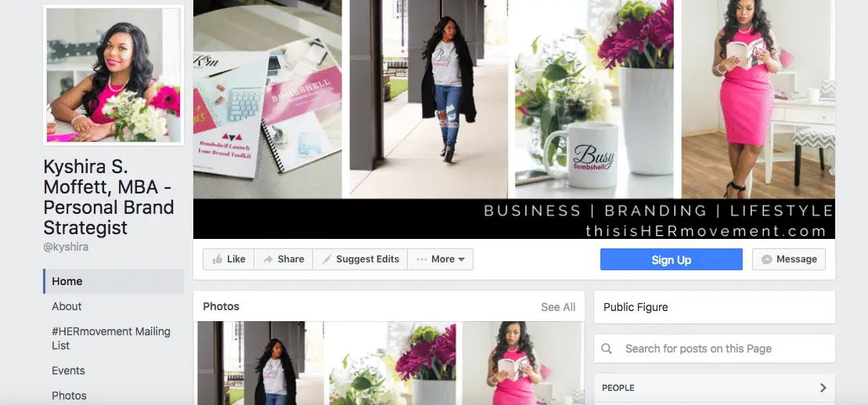Click the magnifying glass search icon
This screenshot has width=868, height=405.
pos(607,349)
